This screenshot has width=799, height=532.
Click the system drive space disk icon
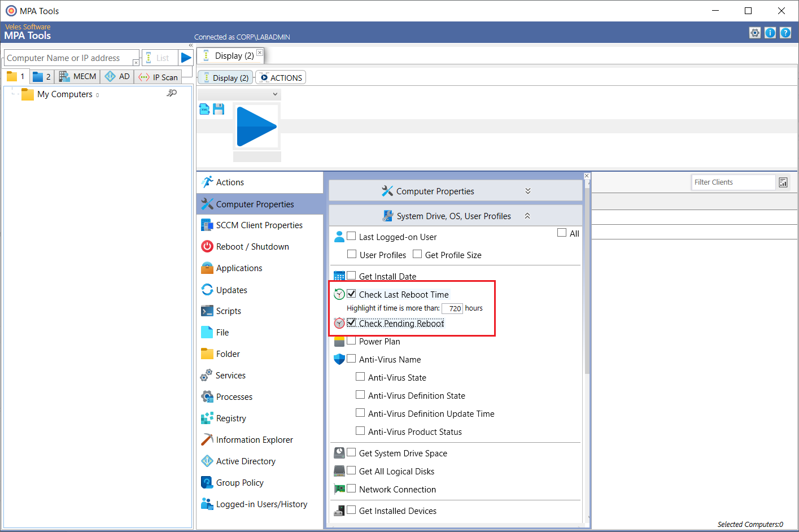(x=339, y=453)
